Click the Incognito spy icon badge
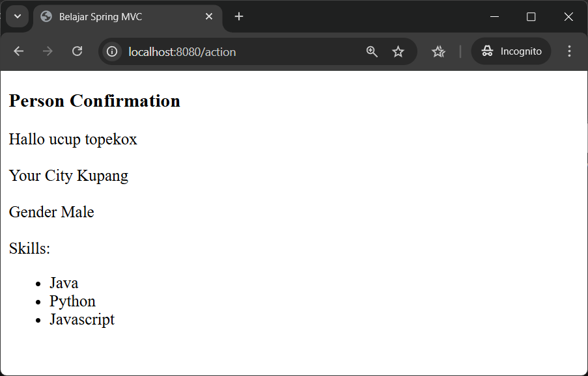The height and width of the screenshot is (376, 588). (x=487, y=51)
